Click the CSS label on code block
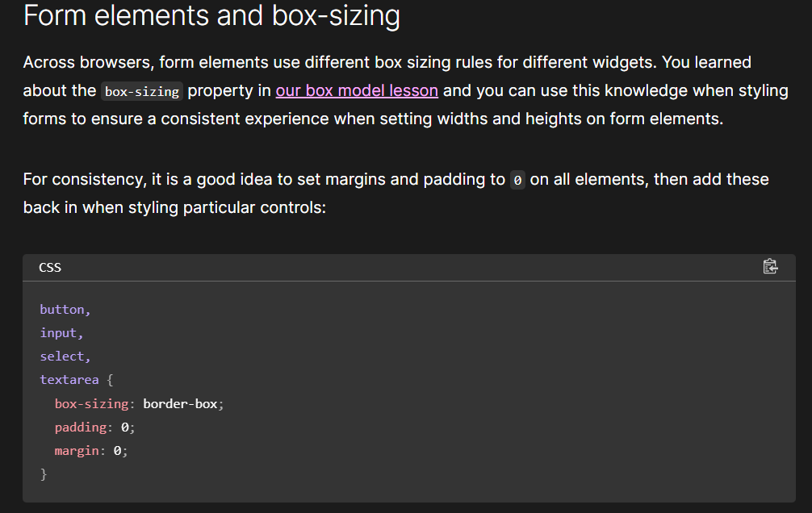The height and width of the screenshot is (513, 812). click(50, 268)
